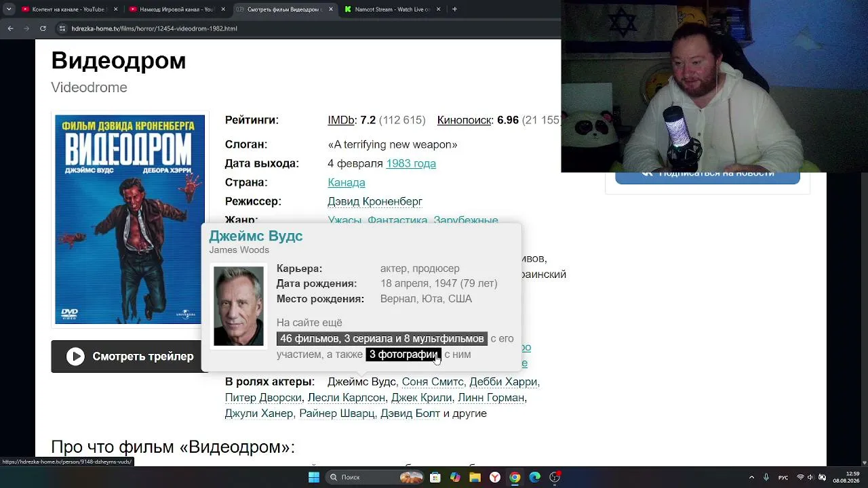Follow the '1983 года' release year link
The image size is (868, 488).
pyautogui.click(x=411, y=163)
